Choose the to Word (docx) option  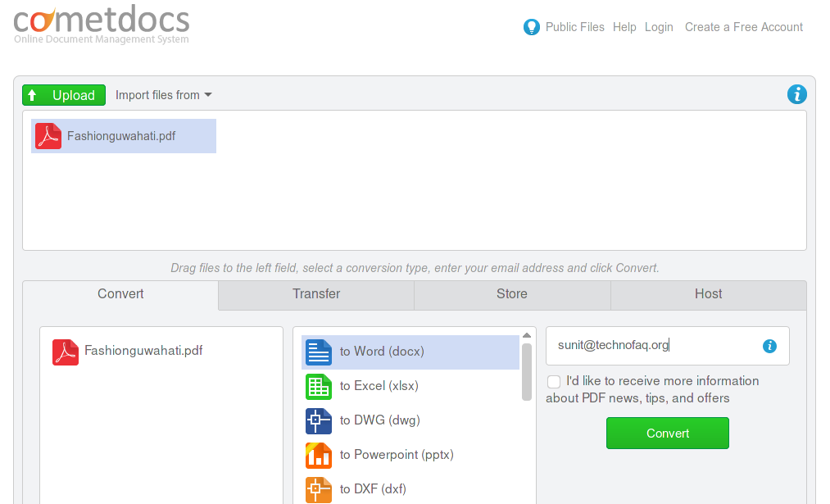click(x=410, y=352)
